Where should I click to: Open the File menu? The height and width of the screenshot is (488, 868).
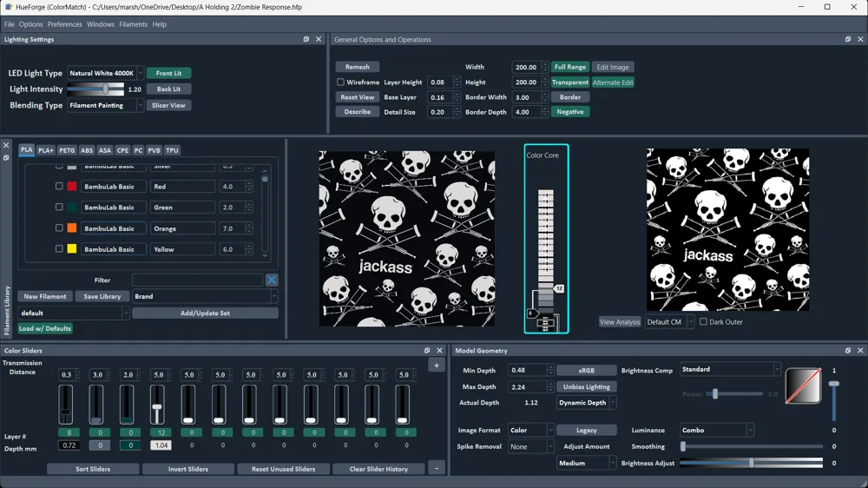pyautogui.click(x=10, y=24)
